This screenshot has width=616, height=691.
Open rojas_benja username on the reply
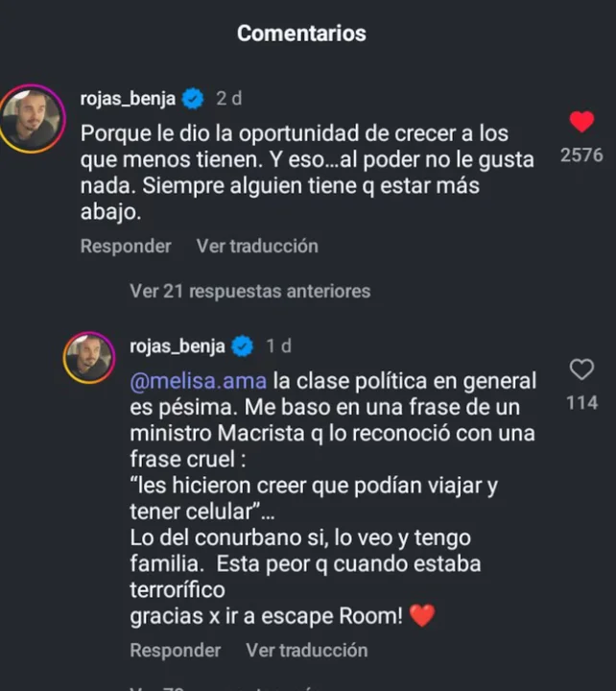point(178,345)
